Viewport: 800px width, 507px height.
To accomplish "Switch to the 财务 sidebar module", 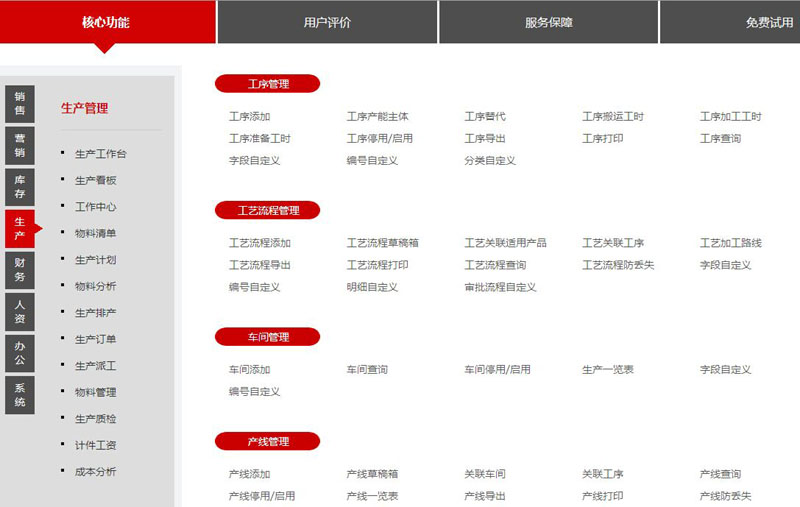I will pos(20,269).
